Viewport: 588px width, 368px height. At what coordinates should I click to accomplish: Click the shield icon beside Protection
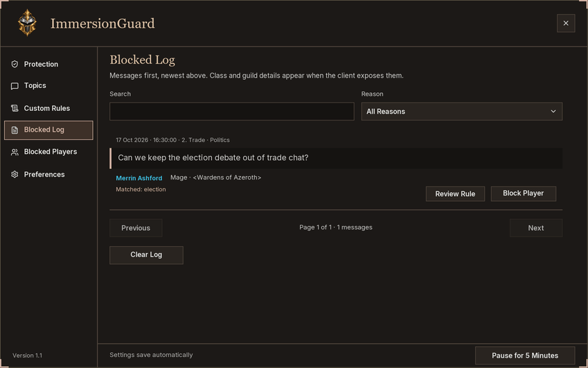pyautogui.click(x=15, y=64)
